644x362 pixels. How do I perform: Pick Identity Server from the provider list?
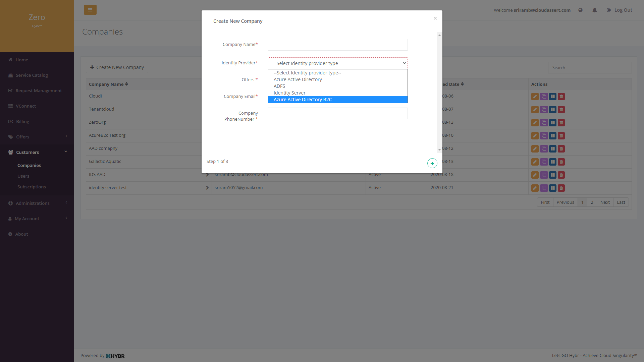point(338,93)
